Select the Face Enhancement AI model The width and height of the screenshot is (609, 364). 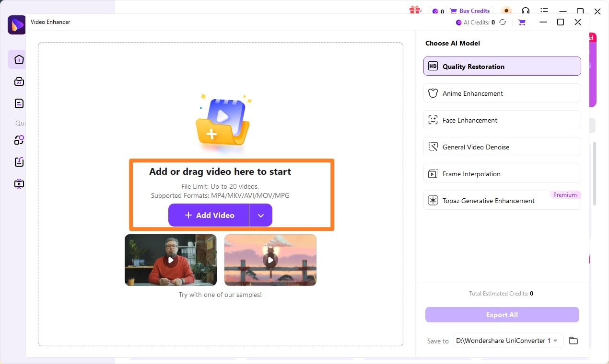click(x=502, y=120)
